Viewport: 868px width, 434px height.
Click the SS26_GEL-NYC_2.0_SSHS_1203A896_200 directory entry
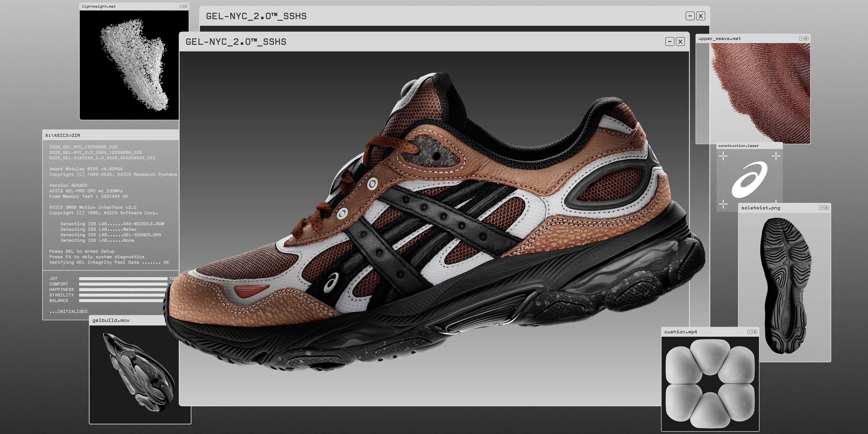click(95, 152)
